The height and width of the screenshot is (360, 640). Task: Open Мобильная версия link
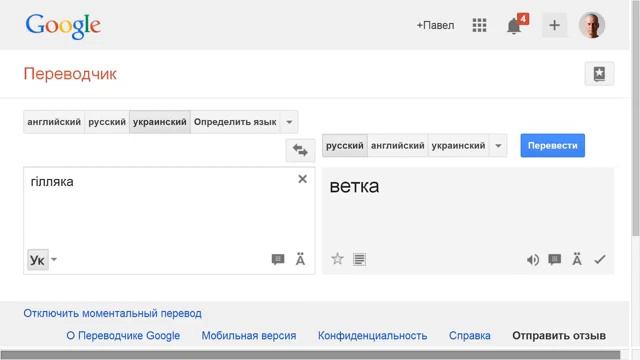(x=249, y=336)
